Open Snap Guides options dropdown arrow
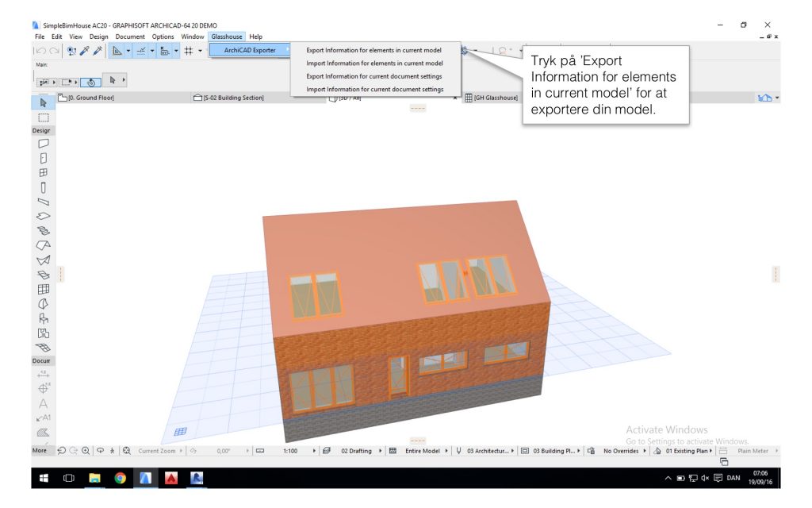812x508 pixels. [152, 51]
